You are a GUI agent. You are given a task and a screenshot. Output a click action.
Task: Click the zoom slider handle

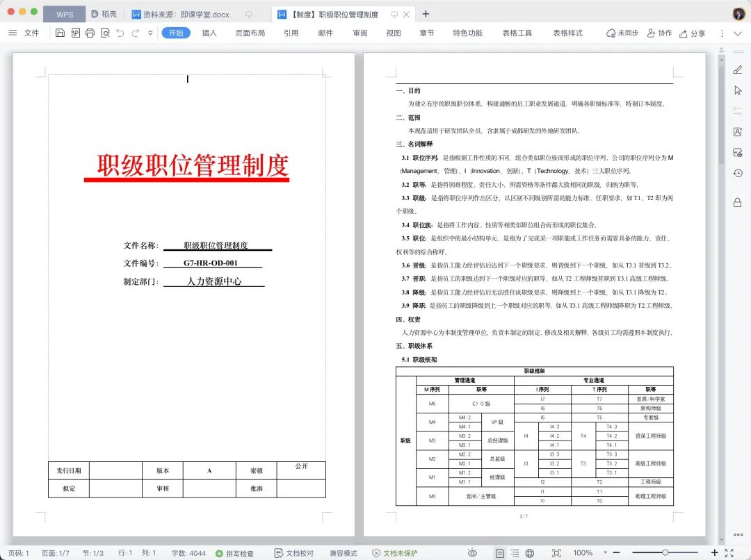(x=665, y=553)
